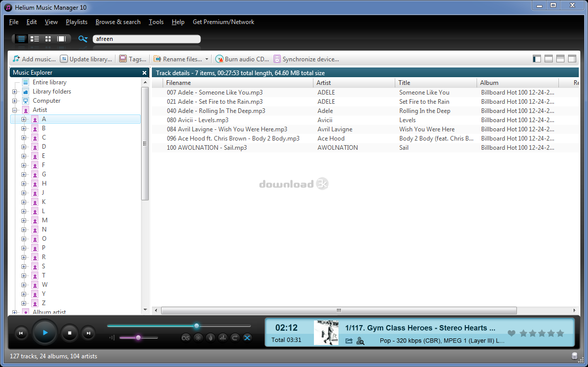Click Synchronize device toolbar button
The width and height of the screenshot is (588, 367).
pos(306,59)
